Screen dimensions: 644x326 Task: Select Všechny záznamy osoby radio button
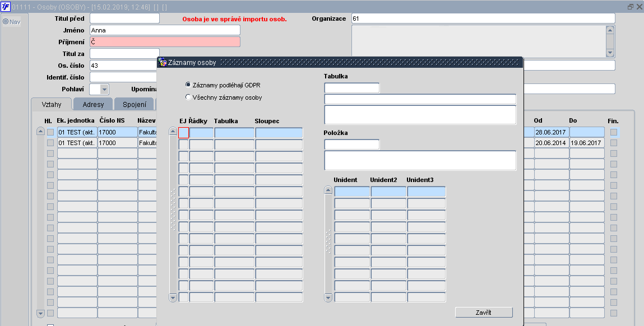click(x=188, y=97)
